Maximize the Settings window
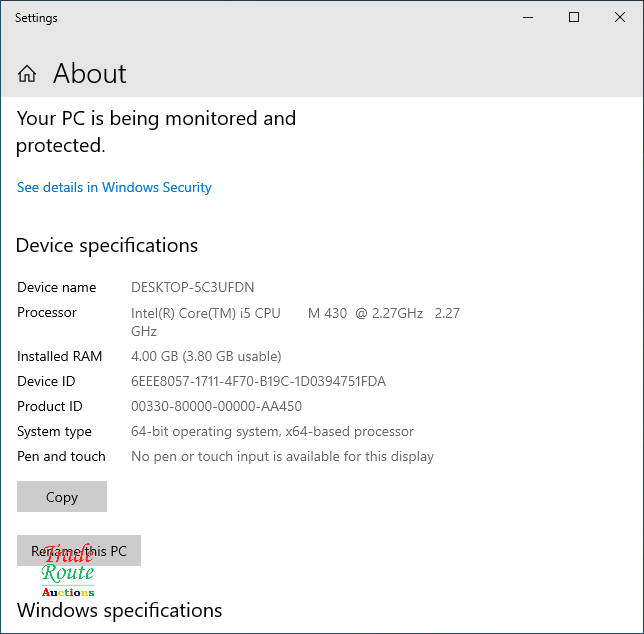This screenshot has width=644, height=634. 574,18
